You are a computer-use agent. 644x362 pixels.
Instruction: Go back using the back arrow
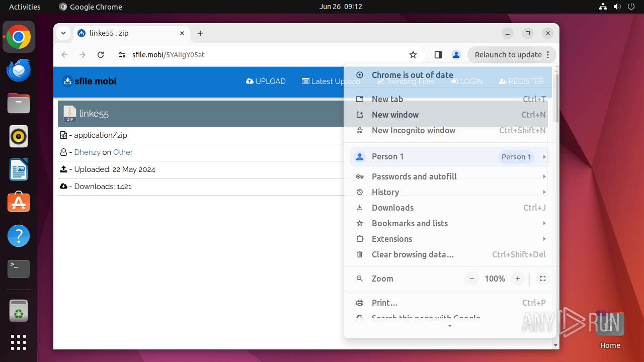64,55
